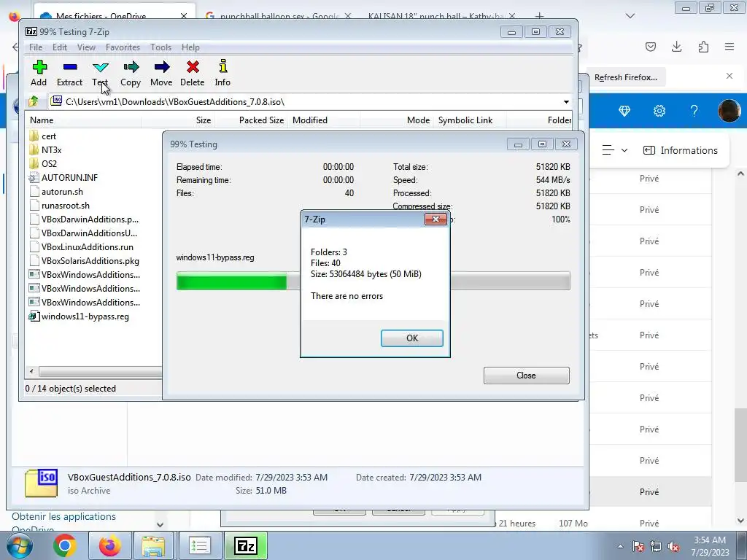Switch to Firefox in the taskbar
This screenshot has width=747, height=560.
click(x=109, y=545)
